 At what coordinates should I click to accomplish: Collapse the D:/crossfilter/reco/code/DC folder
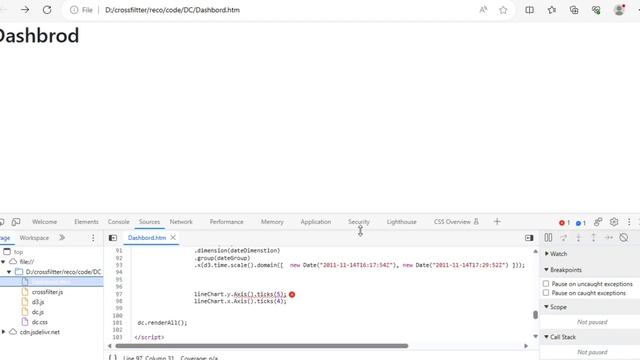(9, 271)
